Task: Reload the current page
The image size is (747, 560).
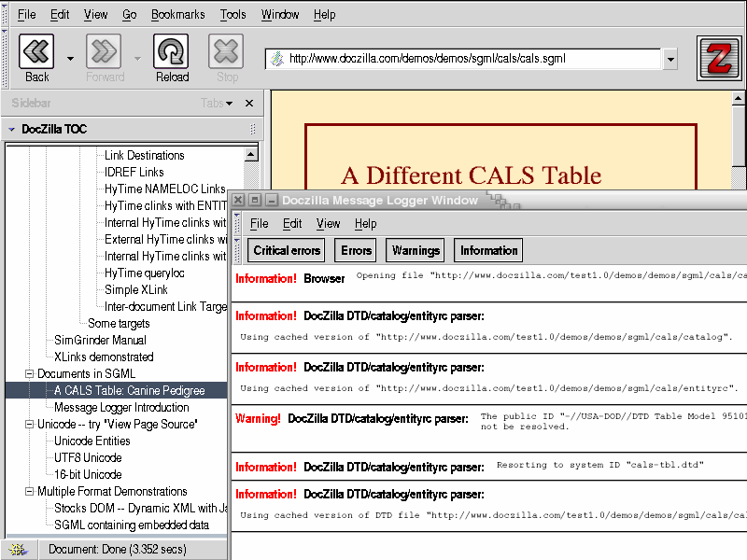Action: pos(172,58)
